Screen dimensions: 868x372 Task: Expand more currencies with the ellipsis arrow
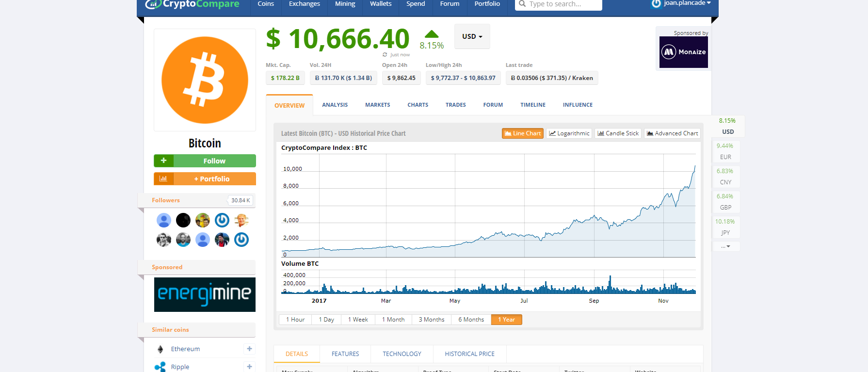click(726, 246)
